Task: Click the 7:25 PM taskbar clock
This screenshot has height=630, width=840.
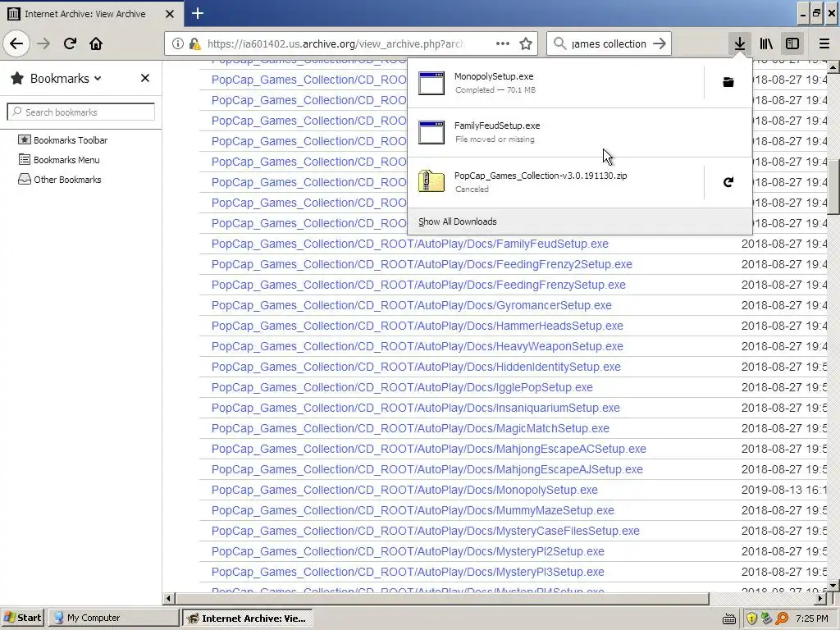Action: tap(811, 619)
